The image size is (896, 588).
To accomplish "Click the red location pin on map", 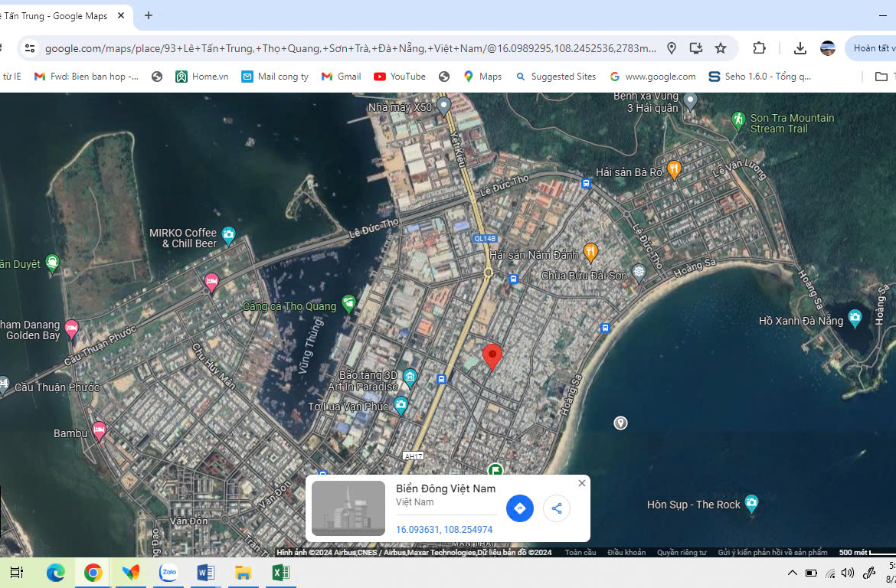I will 492,357.
